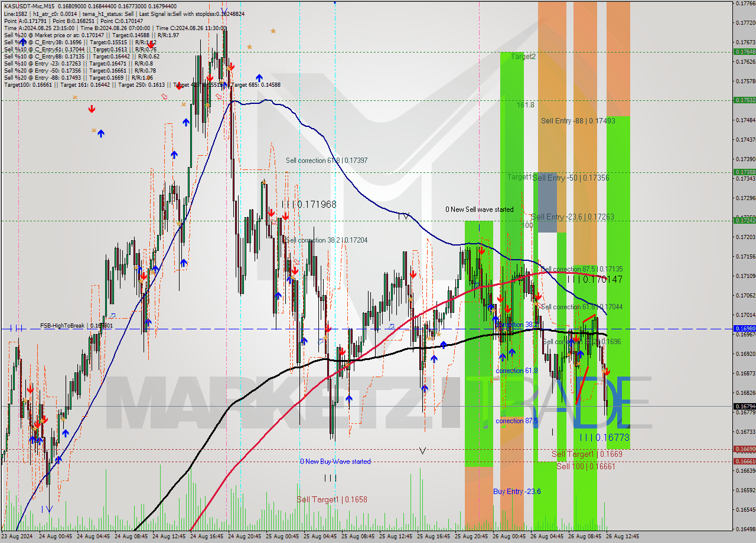This screenshot has height=543, width=756.
Task: Click the '| | | 0.171968' price label
Action: 309,204
